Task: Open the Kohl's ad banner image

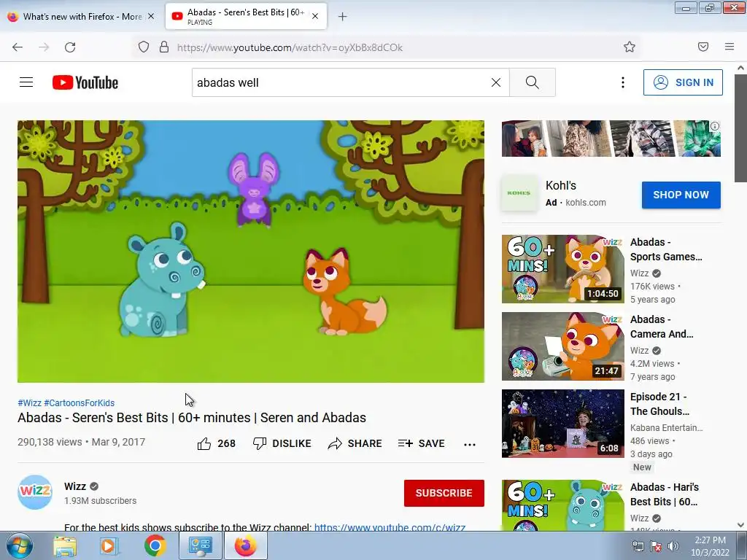Action: pyautogui.click(x=611, y=138)
